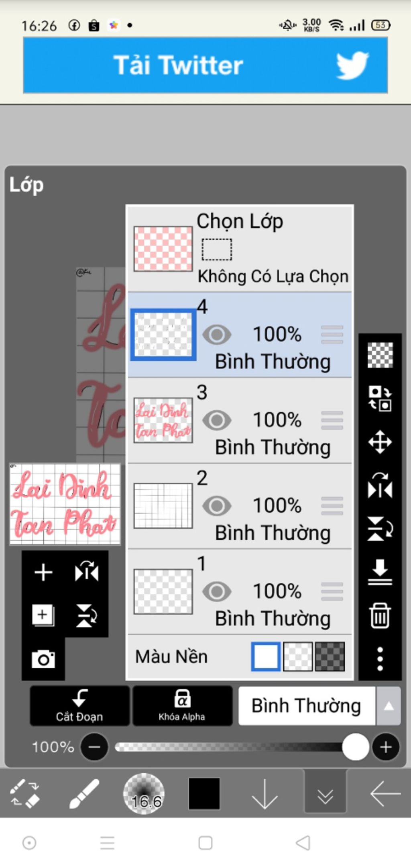Click the merge layer down arrow icon
411x868 pixels.
[380, 572]
